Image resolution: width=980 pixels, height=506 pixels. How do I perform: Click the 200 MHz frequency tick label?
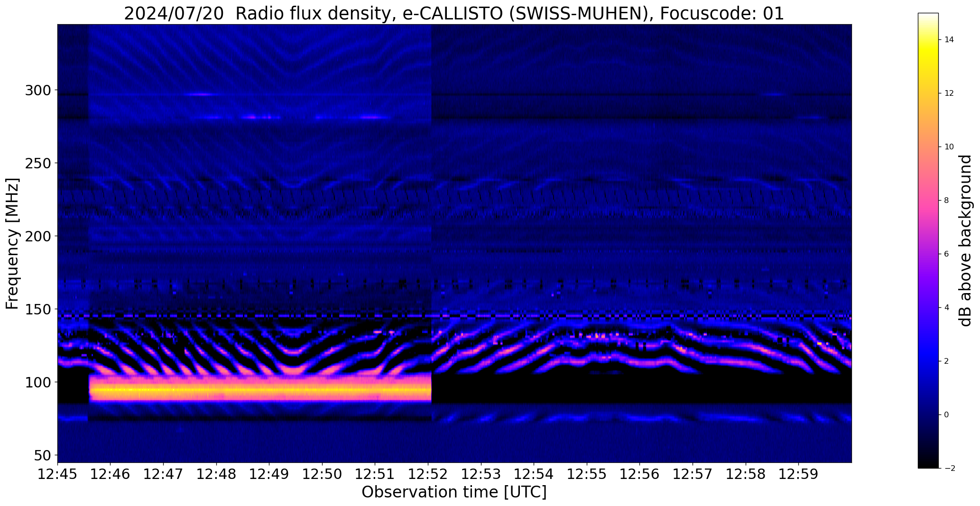point(38,236)
